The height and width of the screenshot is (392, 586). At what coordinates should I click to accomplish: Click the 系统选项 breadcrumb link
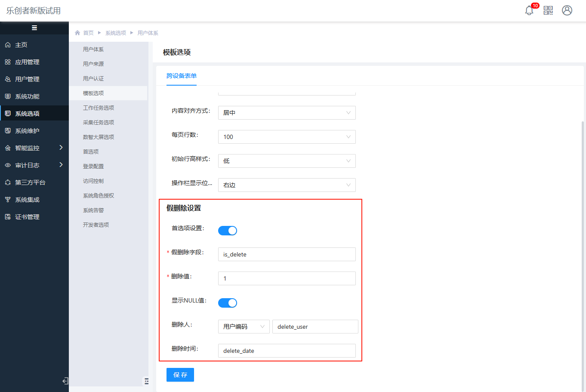[x=116, y=33]
